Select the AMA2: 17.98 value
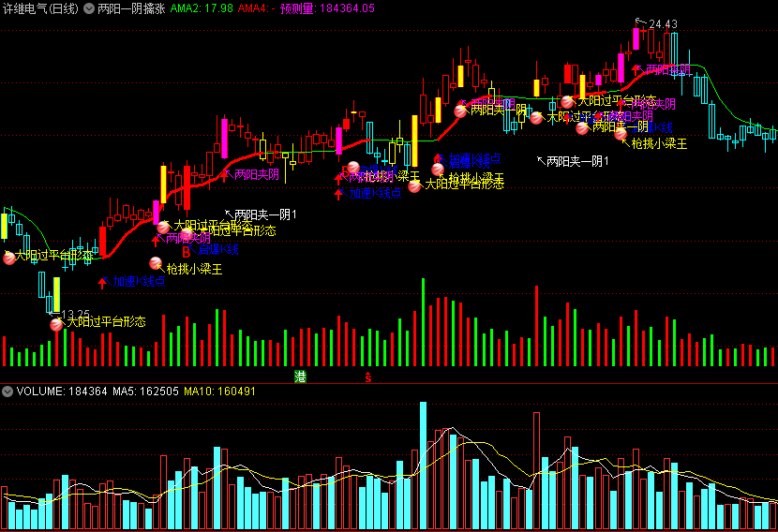Viewport: 778px width, 532px height. (x=202, y=8)
